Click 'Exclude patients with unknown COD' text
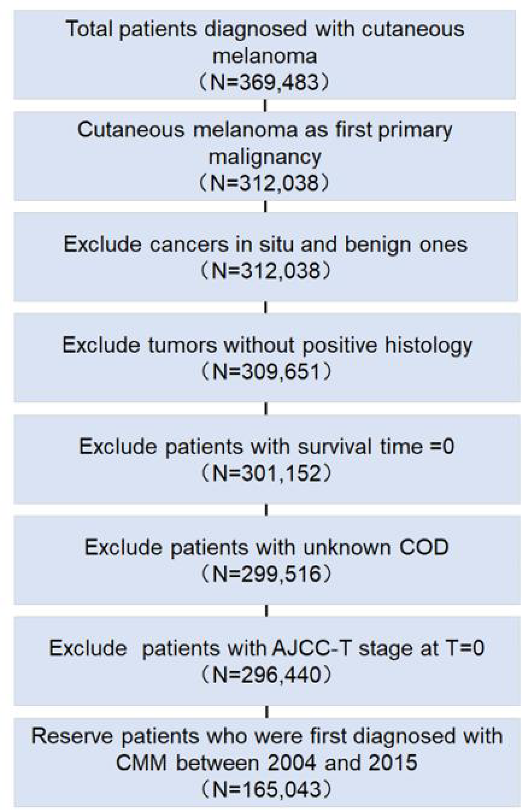Viewport: 528px width, 812px height. pyautogui.click(x=267, y=547)
